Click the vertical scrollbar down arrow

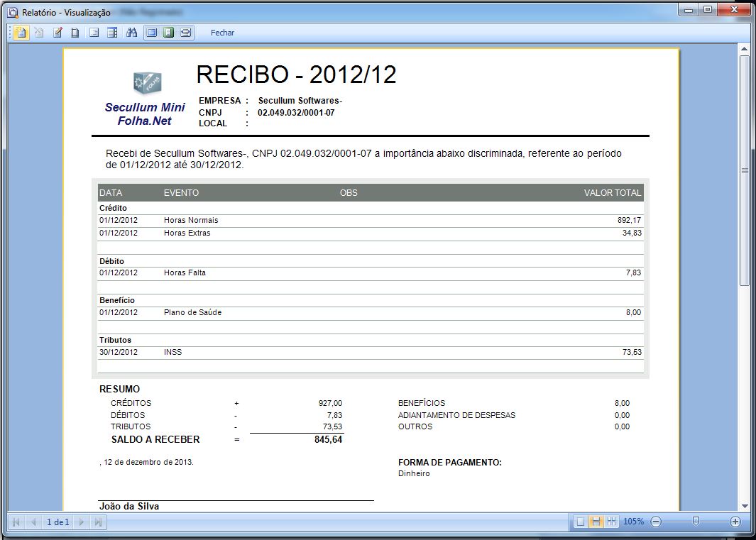tap(745, 506)
